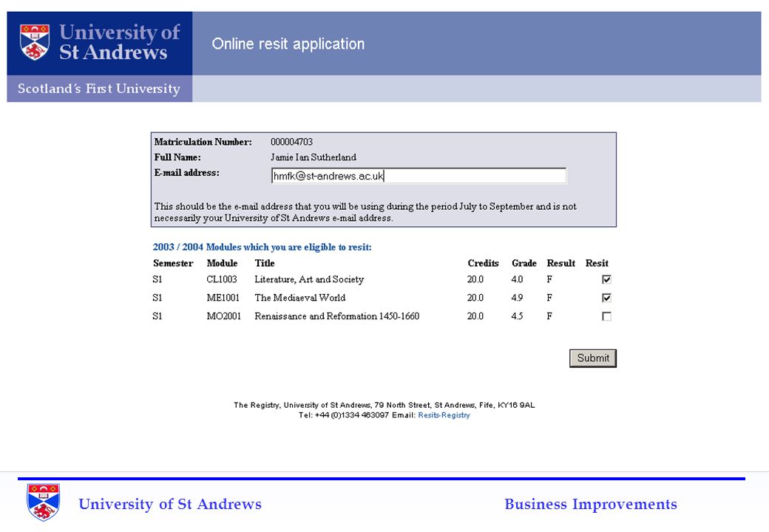Click 'Literature, Art and Society' title
Screen dimensions: 769x532
click(309, 279)
